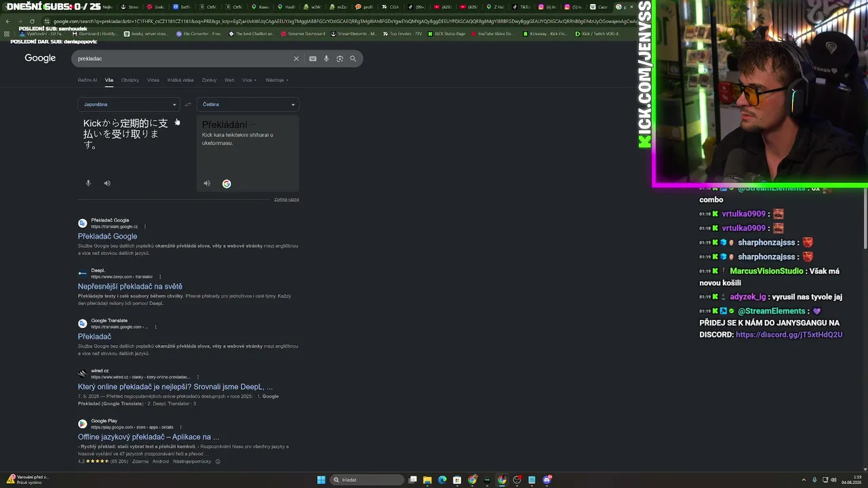Open the File Converter bookmark

pyautogui.click(x=199, y=34)
